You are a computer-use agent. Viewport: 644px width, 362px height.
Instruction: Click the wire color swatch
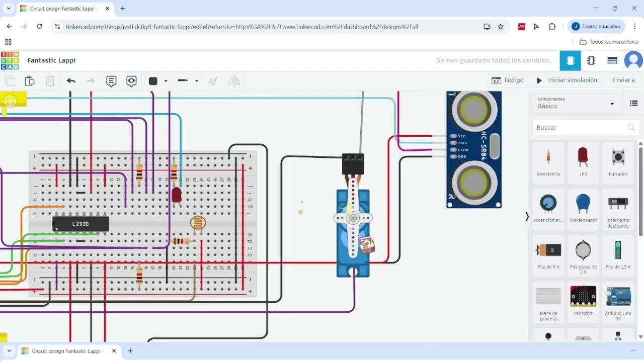(153, 81)
